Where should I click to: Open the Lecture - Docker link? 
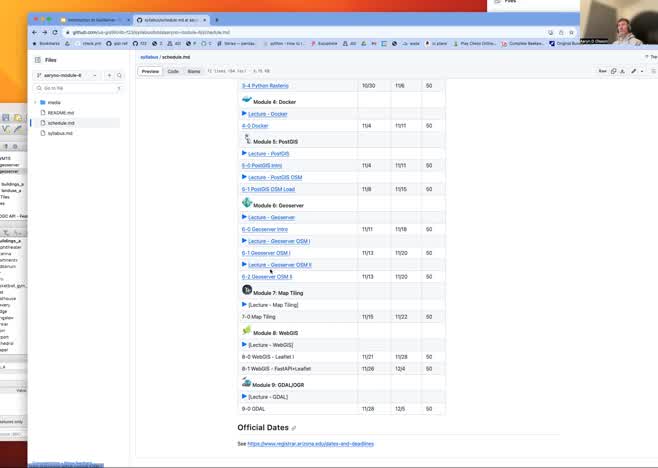tap(267, 114)
